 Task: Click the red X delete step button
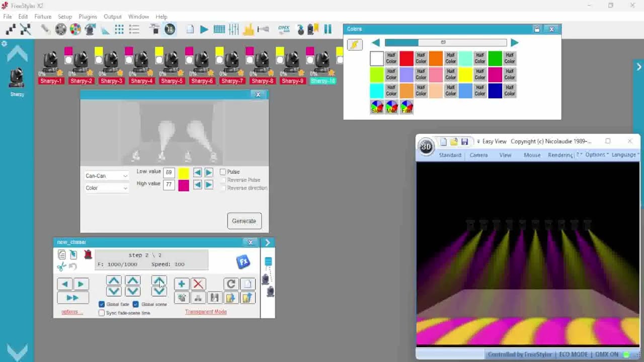[x=198, y=284]
